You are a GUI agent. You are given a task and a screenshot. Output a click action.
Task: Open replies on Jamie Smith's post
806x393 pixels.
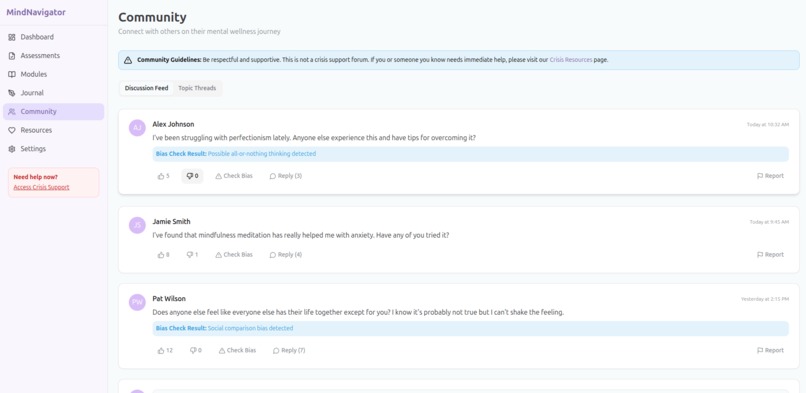(286, 255)
